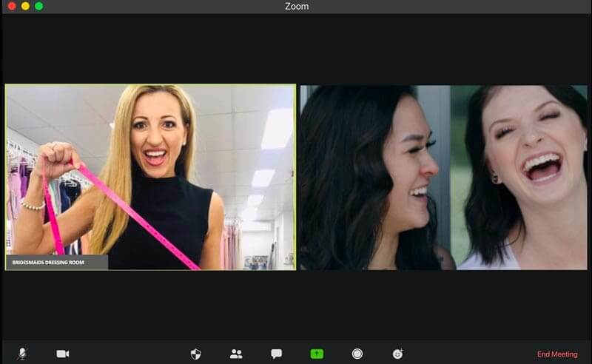Open the Participants panel

(236, 354)
